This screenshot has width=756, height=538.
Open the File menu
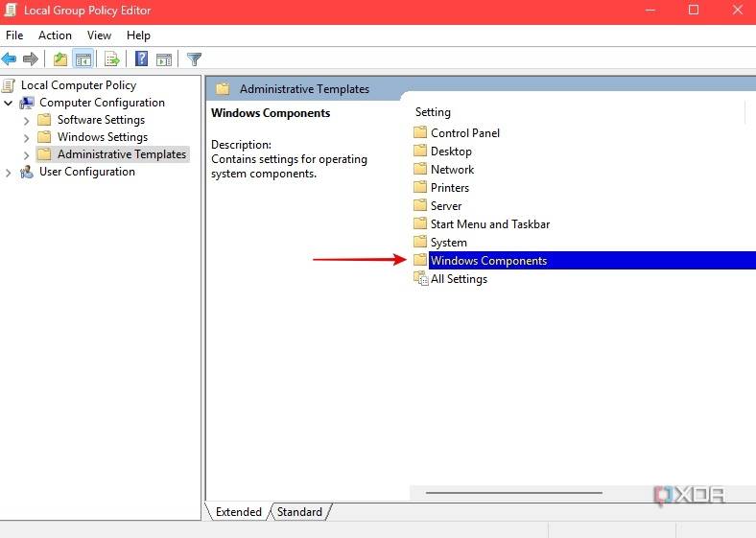pos(14,35)
